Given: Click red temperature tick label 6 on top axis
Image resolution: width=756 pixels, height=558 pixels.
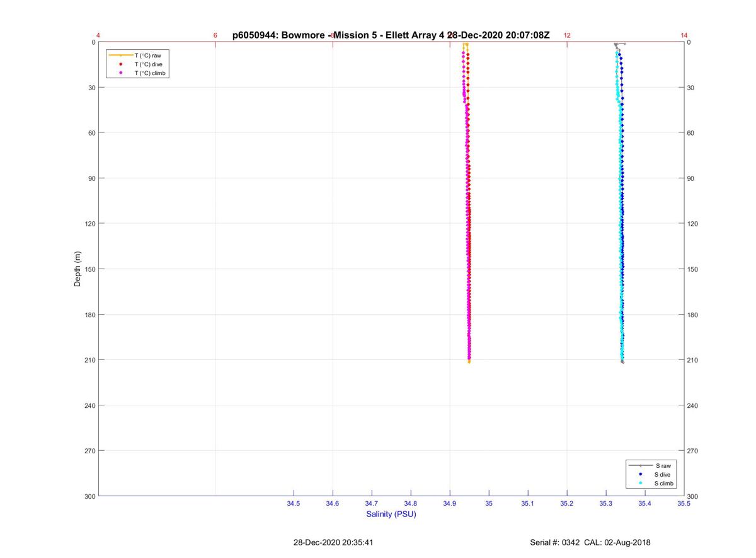Looking at the screenshot, I should pyautogui.click(x=215, y=35).
